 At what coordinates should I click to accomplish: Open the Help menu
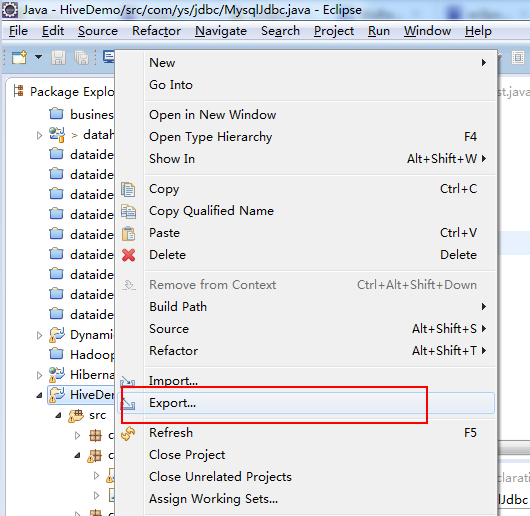[x=478, y=31]
